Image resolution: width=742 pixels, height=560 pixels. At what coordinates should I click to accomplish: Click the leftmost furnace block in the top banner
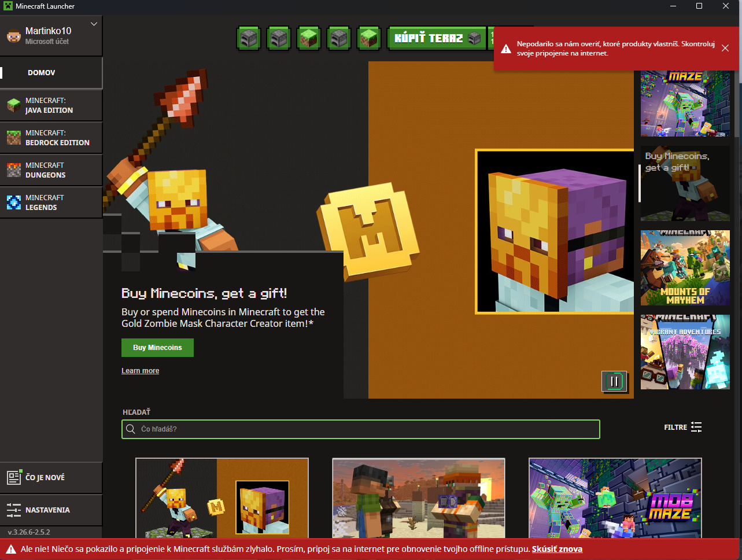pyautogui.click(x=249, y=39)
